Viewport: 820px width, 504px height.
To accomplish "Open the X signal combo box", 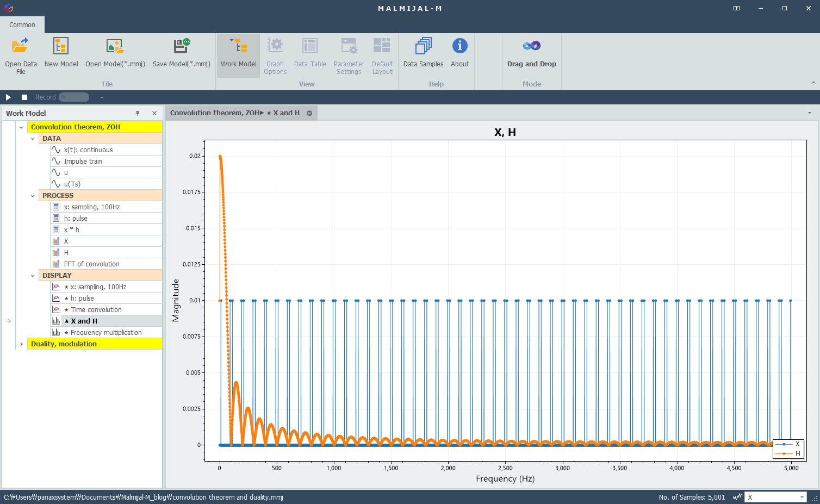I will [775, 497].
